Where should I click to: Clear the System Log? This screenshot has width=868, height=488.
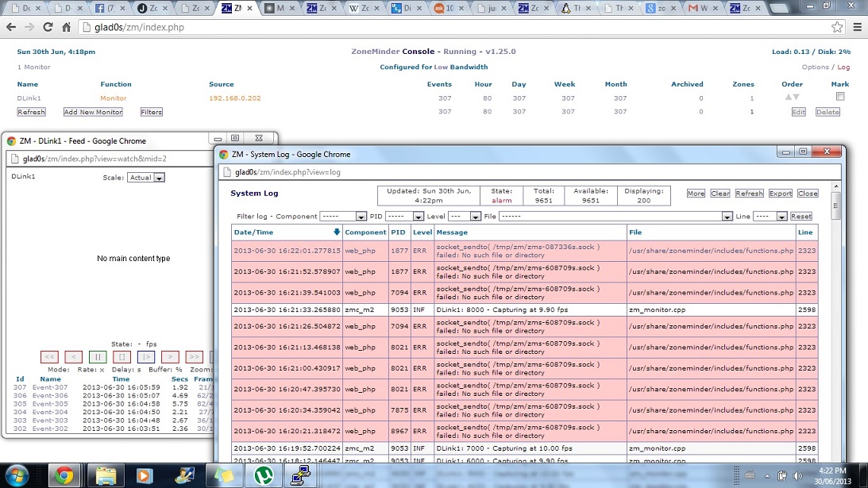(720, 193)
